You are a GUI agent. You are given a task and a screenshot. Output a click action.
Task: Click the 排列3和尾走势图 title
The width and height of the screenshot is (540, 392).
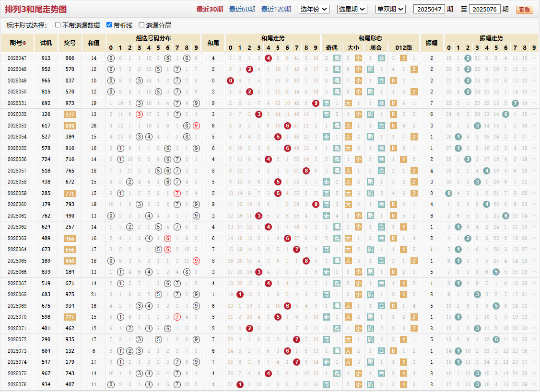(36, 9)
